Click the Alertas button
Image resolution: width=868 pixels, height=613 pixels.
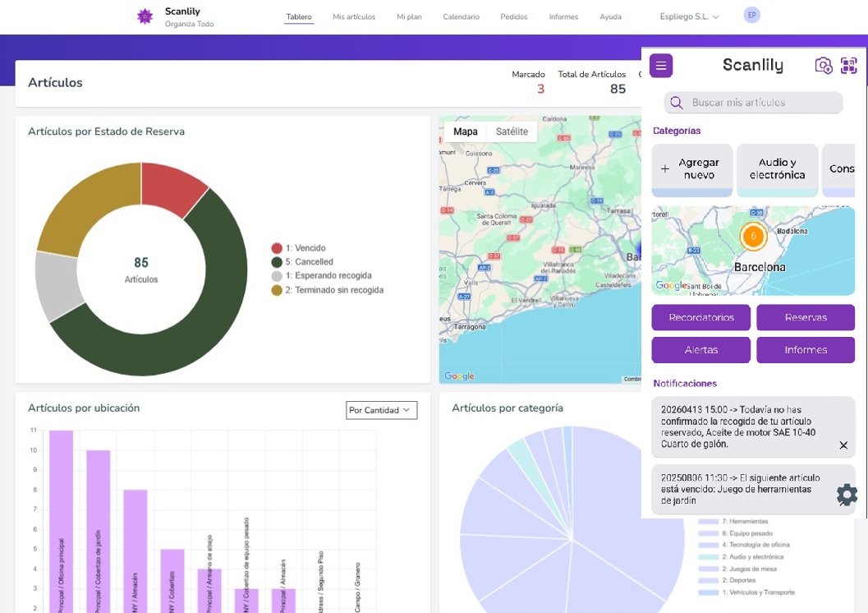700,350
